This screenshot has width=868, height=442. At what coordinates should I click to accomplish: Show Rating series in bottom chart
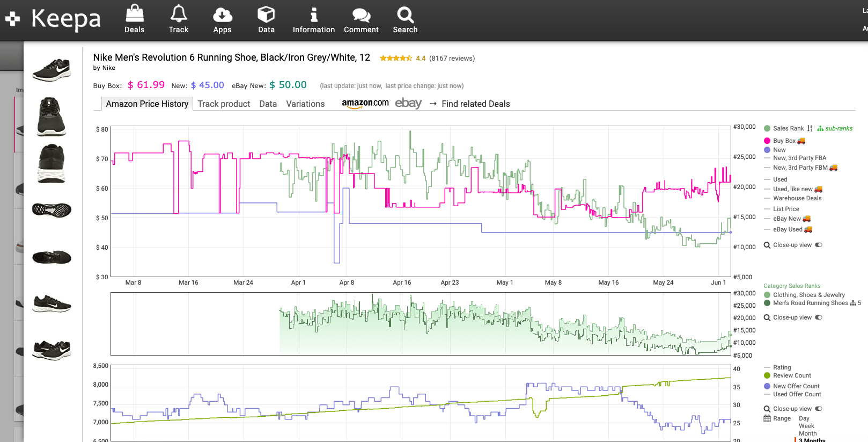click(777, 367)
